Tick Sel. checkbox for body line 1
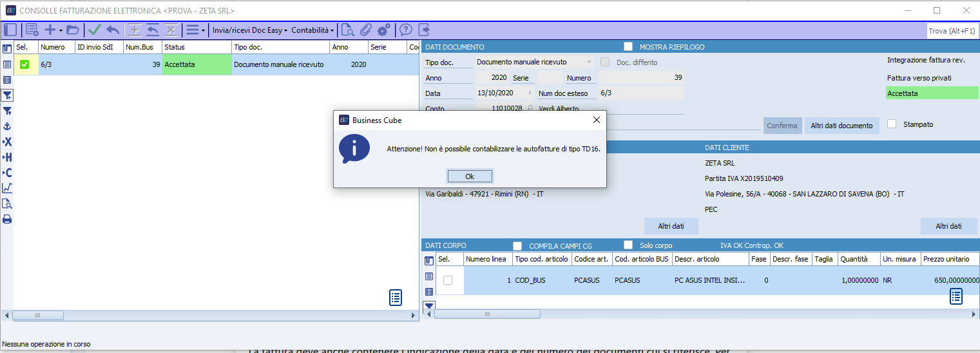The height and width of the screenshot is (353, 980). [448, 280]
